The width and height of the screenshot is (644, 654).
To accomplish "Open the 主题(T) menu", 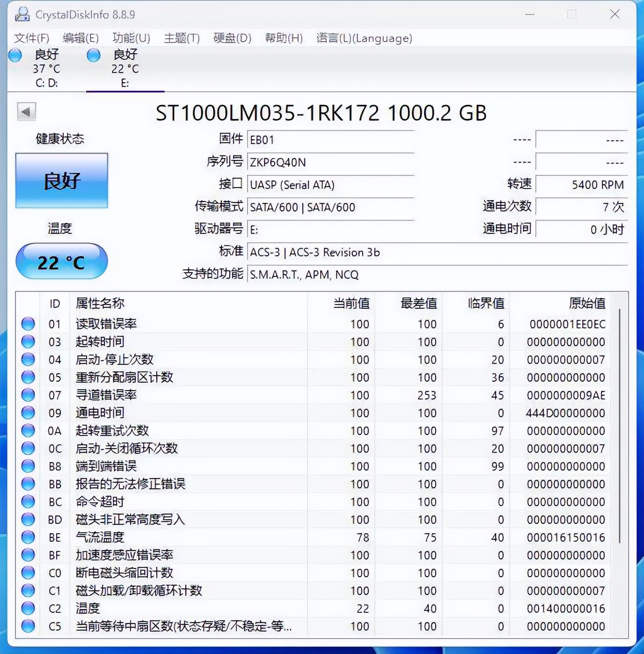I will tap(182, 38).
